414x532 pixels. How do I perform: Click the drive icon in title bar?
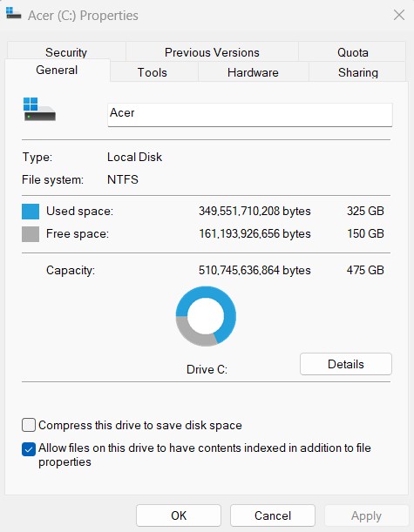point(14,13)
